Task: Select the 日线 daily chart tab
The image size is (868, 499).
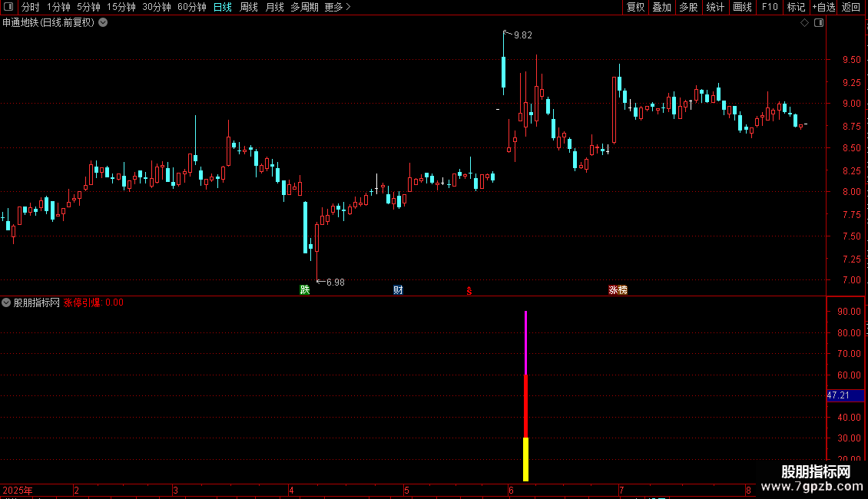Action: click(223, 7)
